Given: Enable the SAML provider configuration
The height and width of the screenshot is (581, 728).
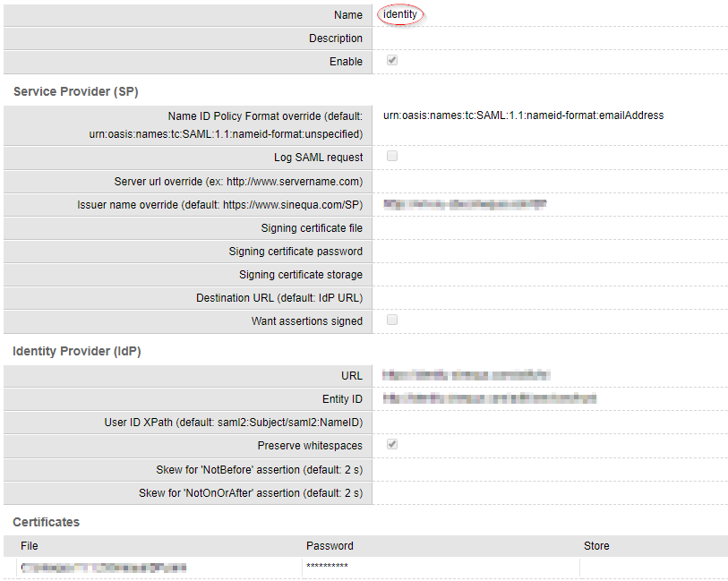Looking at the screenshot, I should tap(390, 61).
